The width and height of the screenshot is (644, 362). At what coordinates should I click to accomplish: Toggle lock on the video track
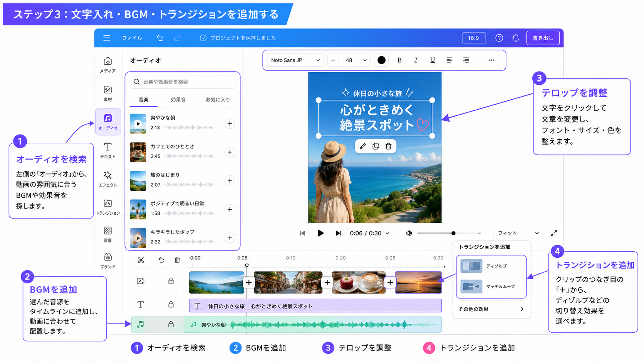171,281
